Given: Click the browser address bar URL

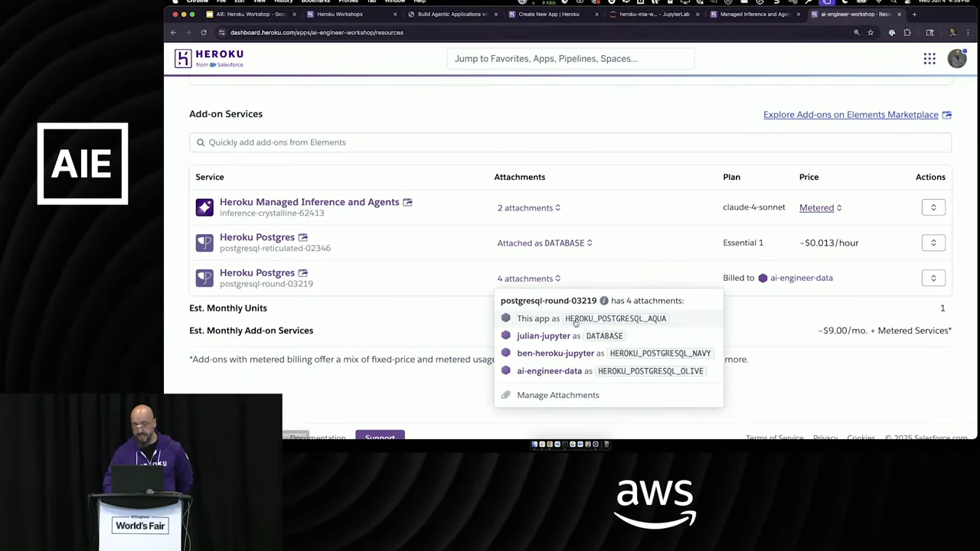Looking at the screenshot, I should 316,32.
